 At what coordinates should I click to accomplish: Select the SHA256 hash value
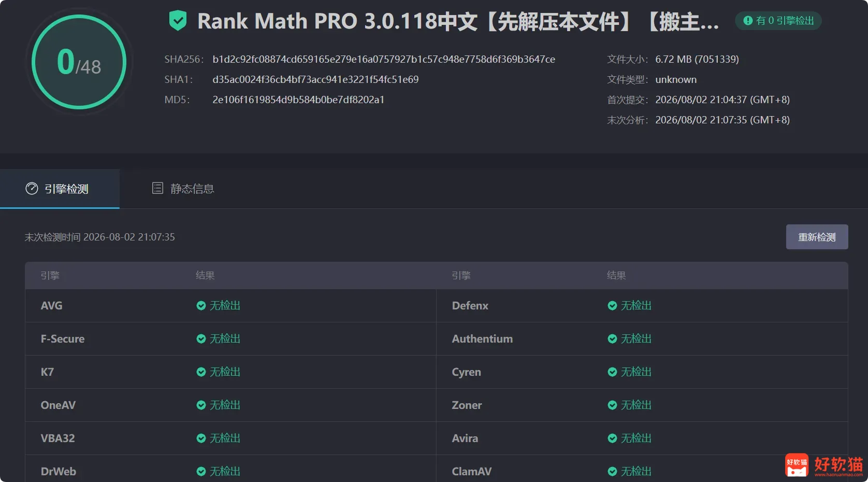pos(384,59)
